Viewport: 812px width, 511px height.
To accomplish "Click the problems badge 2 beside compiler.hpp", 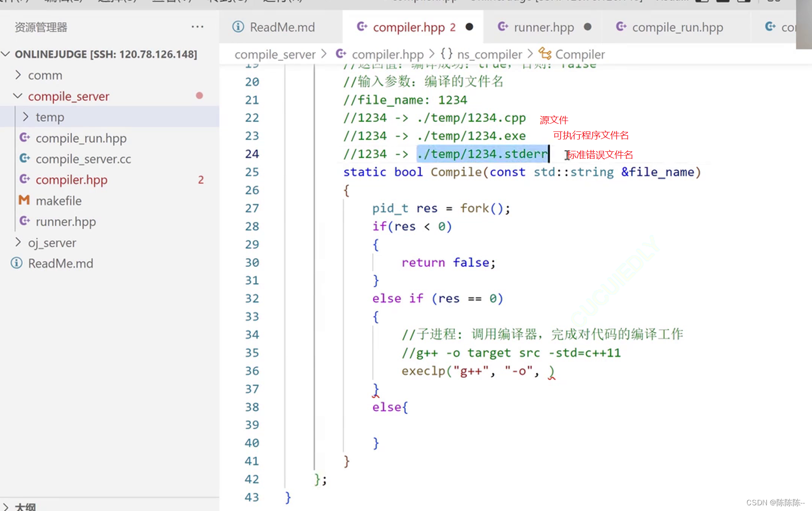I will point(201,180).
